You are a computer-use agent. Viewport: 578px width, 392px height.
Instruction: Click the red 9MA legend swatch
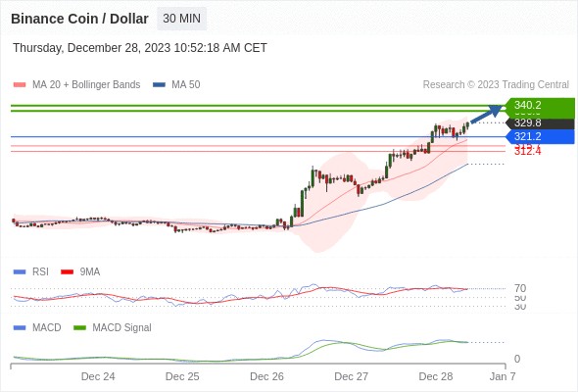tap(67, 272)
